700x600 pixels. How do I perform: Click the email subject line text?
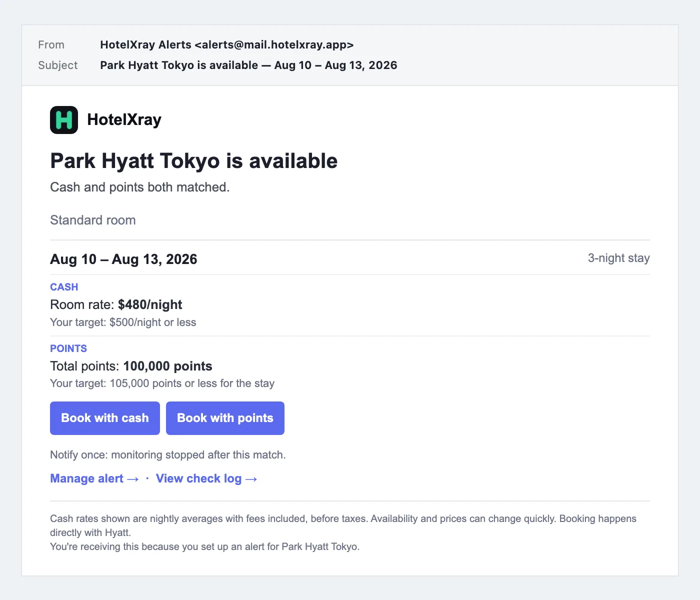248,65
